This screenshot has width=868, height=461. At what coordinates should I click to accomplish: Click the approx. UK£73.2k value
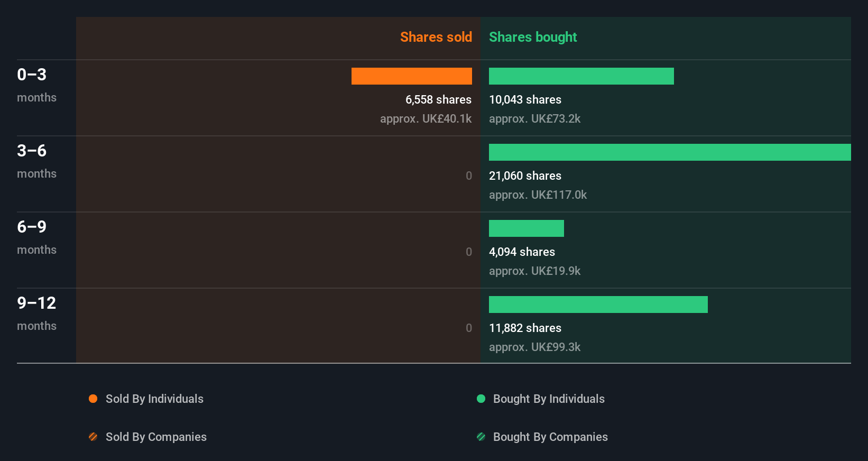(534, 118)
